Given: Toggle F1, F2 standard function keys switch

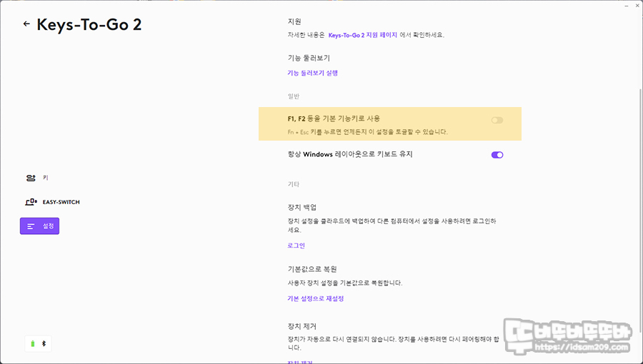Looking at the screenshot, I should click(x=497, y=121).
